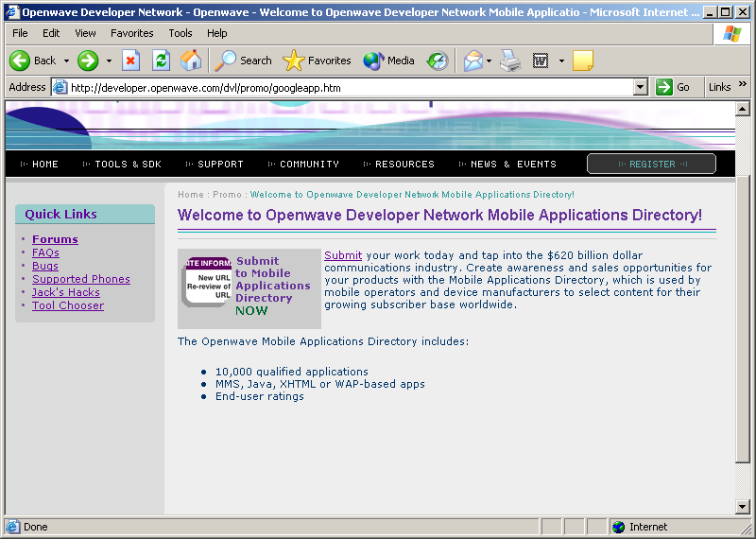Open the View menu
Viewport: 756px width, 539px height.
click(x=85, y=33)
